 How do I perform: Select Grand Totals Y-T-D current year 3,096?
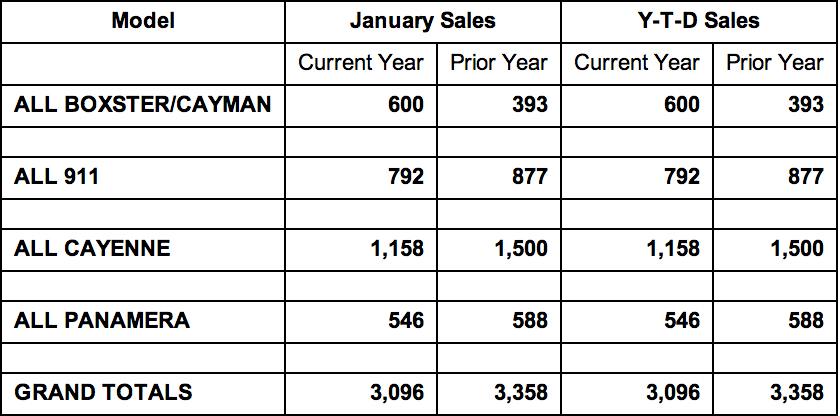[x=672, y=392]
